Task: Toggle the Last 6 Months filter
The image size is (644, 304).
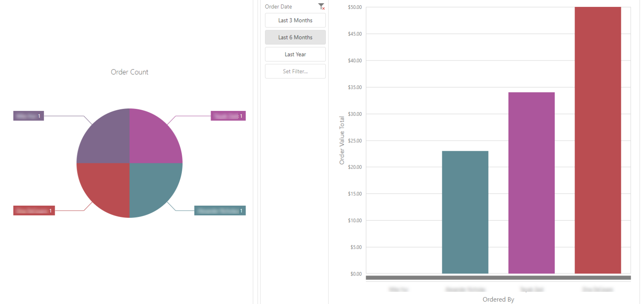Action: (295, 37)
